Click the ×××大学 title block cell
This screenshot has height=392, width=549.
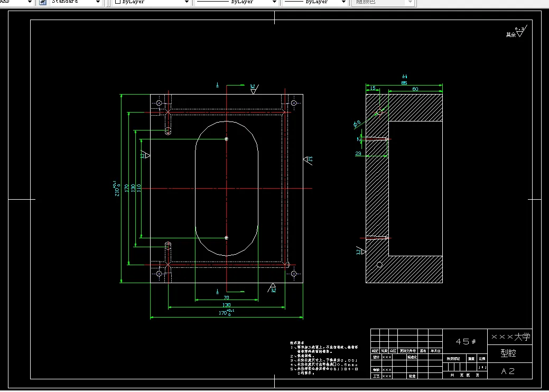(510, 337)
